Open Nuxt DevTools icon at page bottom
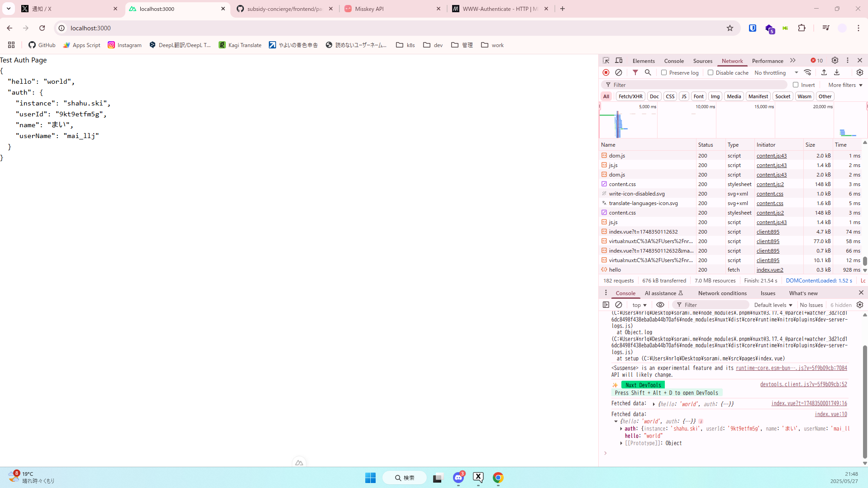 (299, 463)
